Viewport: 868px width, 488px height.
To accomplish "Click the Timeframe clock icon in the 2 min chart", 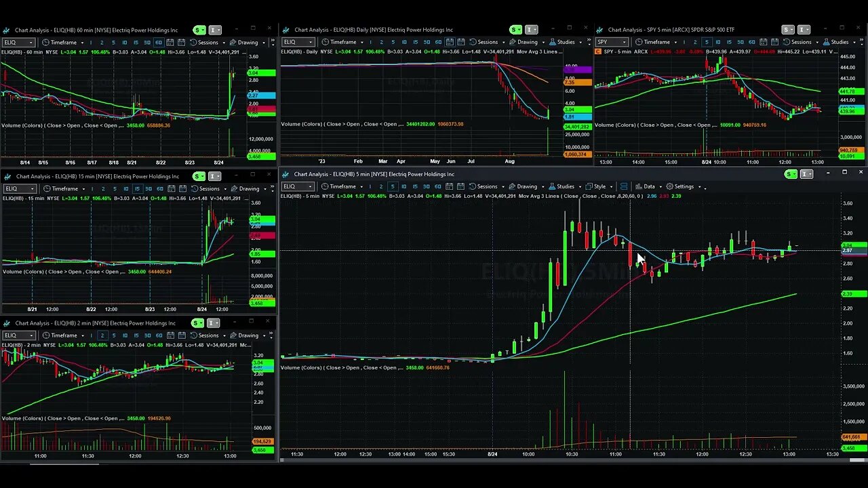I will [46, 335].
